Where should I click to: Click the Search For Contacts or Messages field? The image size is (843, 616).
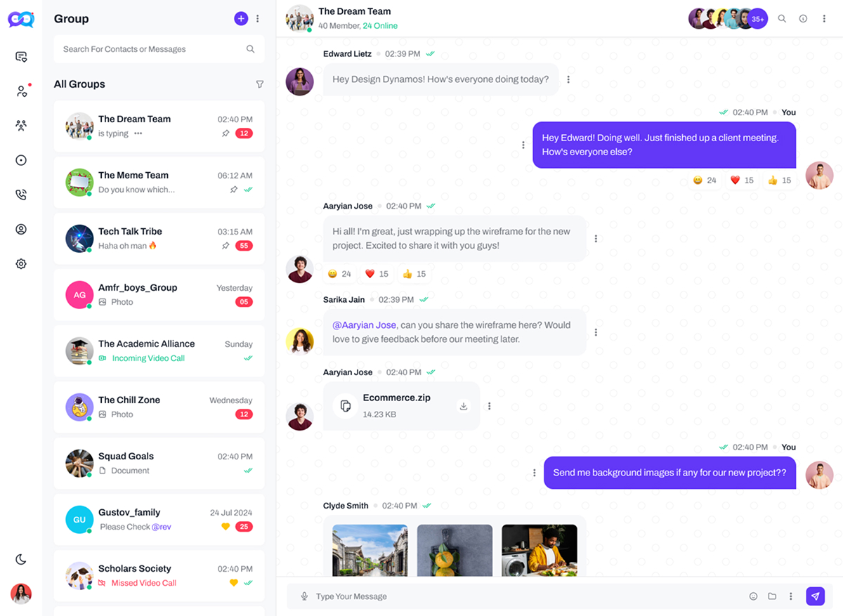[159, 49]
